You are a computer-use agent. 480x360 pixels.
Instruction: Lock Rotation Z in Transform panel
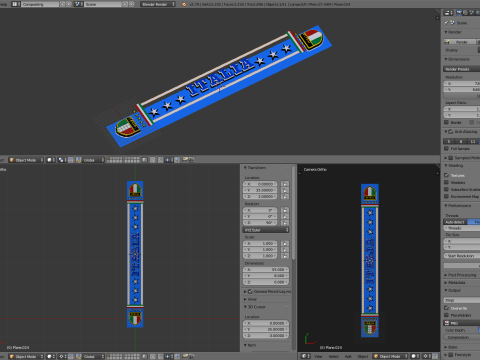[x=285, y=223]
